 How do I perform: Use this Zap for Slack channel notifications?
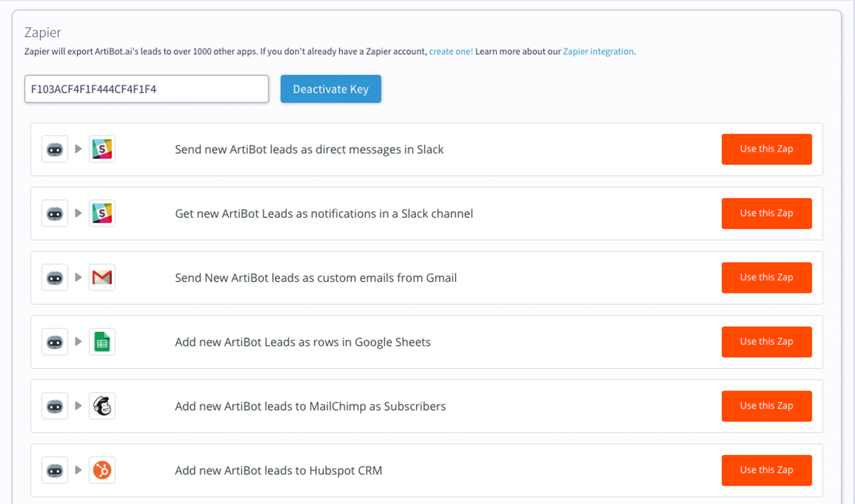click(767, 214)
